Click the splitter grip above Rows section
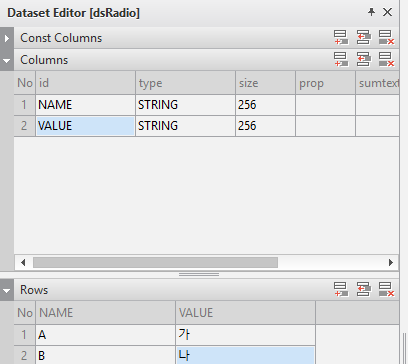408x364 pixels. point(199,275)
